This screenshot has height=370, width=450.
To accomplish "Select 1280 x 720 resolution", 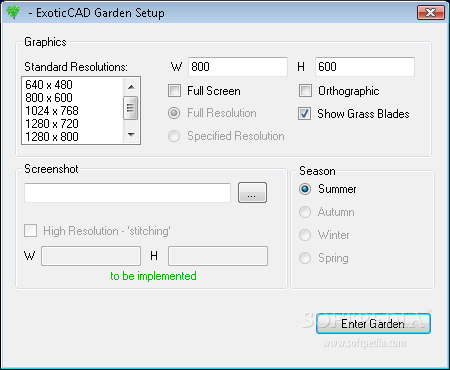I will point(52,124).
